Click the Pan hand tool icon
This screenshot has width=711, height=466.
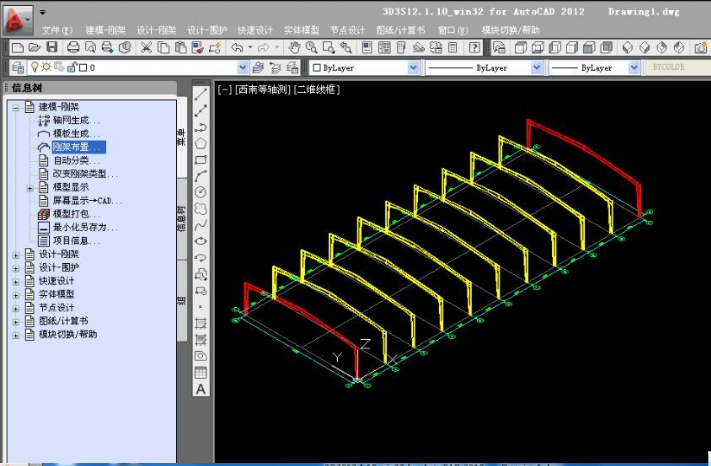coord(295,47)
